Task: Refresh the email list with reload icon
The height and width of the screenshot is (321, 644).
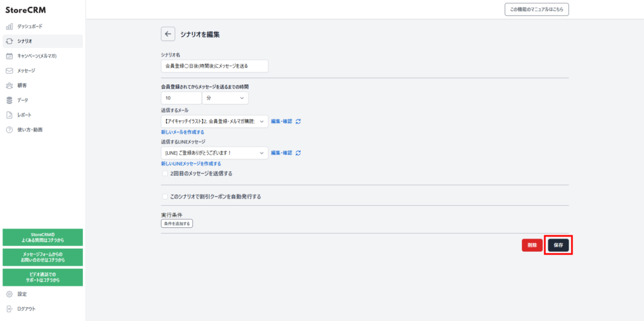Action: tap(298, 121)
